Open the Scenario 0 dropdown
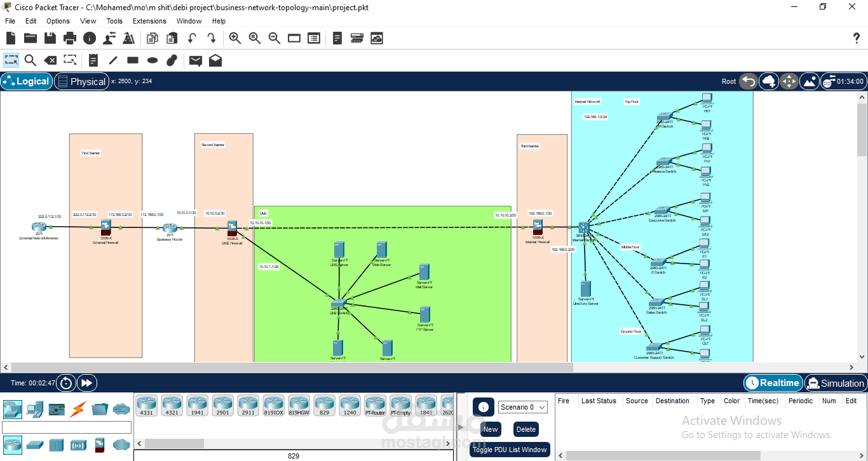868x461 pixels. pyautogui.click(x=524, y=407)
